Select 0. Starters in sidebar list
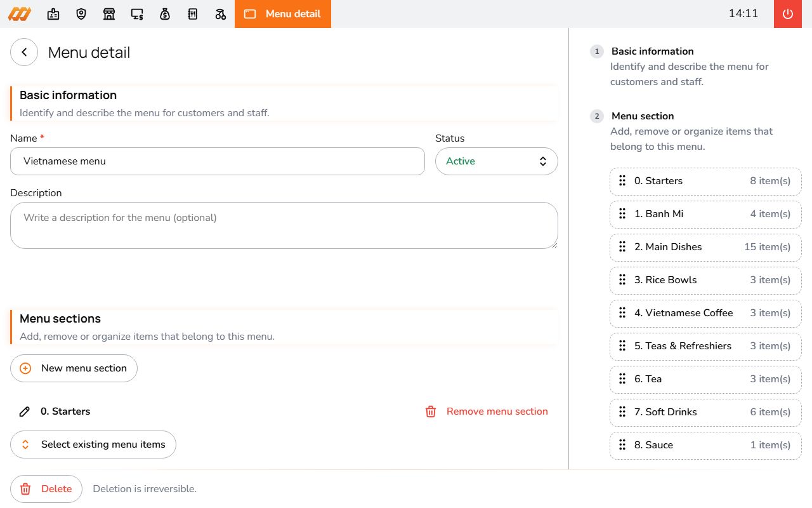 [x=705, y=181]
